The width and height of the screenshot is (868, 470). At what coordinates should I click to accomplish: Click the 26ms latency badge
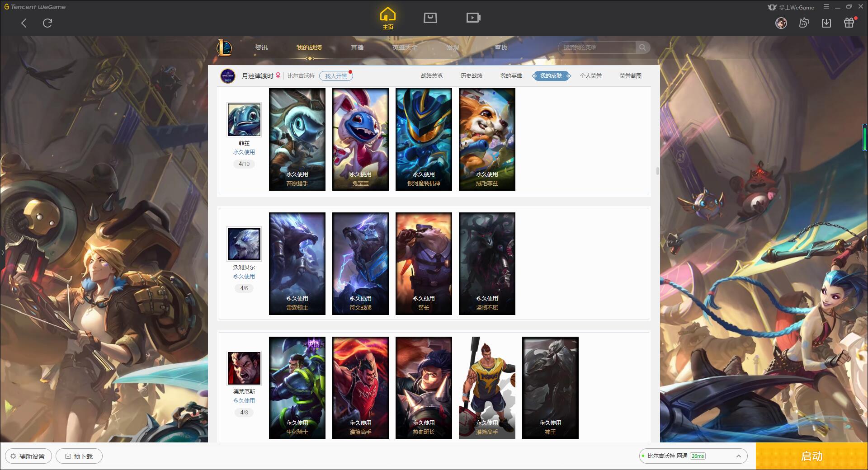pyautogui.click(x=698, y=456)
